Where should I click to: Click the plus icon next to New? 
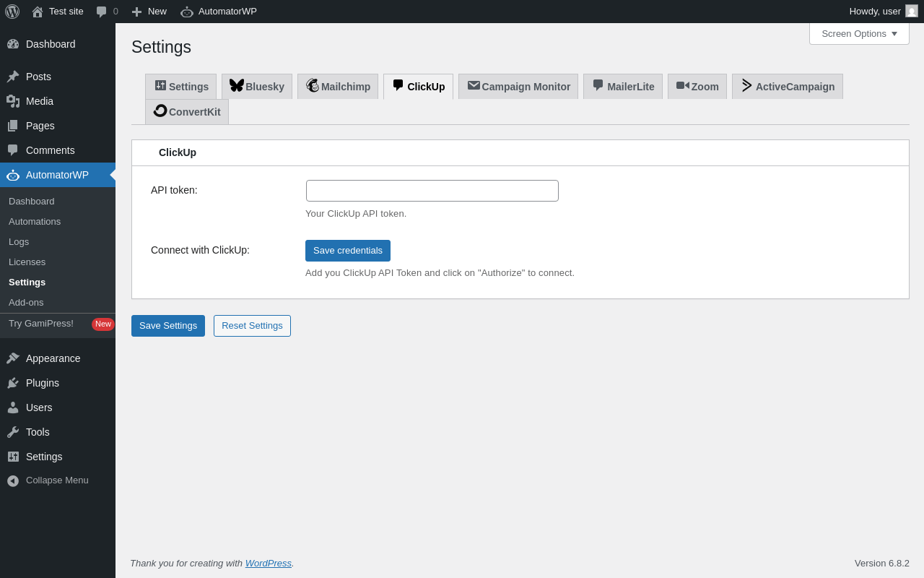pos(136,12)
